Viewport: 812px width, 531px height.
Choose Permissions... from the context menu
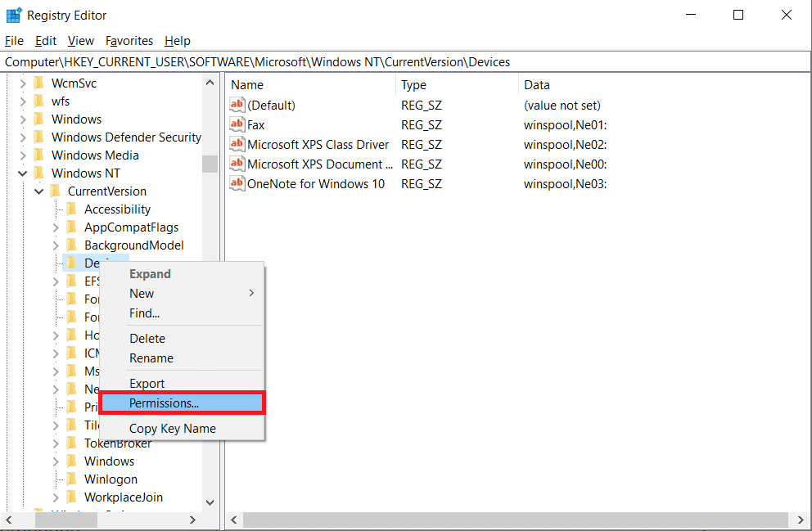(x=165, y=403)
